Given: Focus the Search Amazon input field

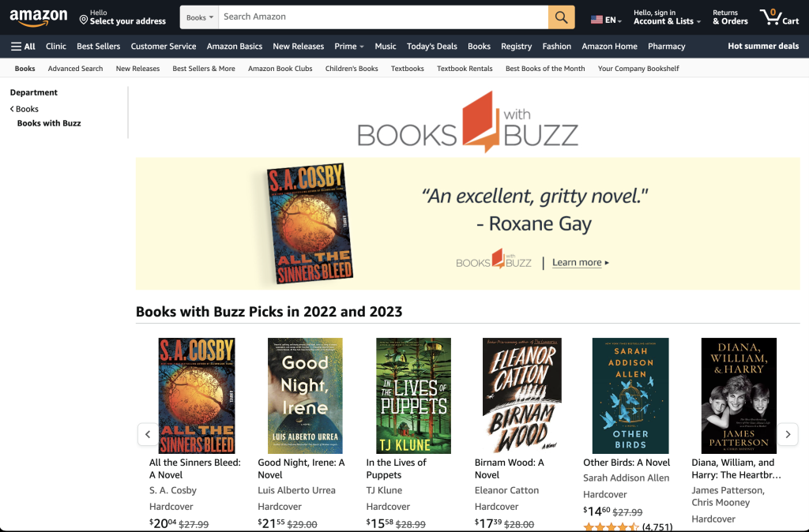Looking at the screenshot, I should point(383,17).
